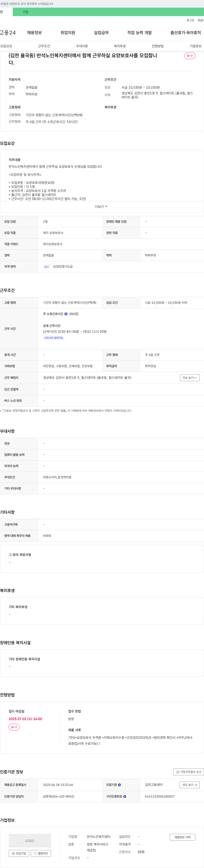
Task: Block viewing with 열람차단 button
Action: coord(41,853)
